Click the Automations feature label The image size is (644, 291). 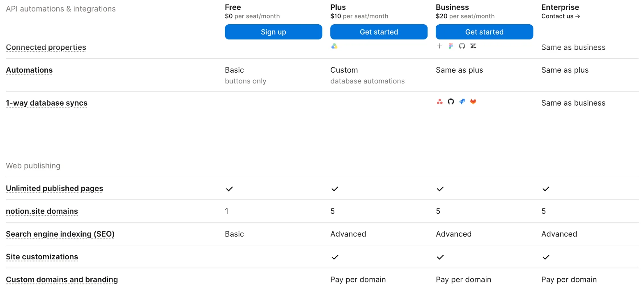[29, 70]
